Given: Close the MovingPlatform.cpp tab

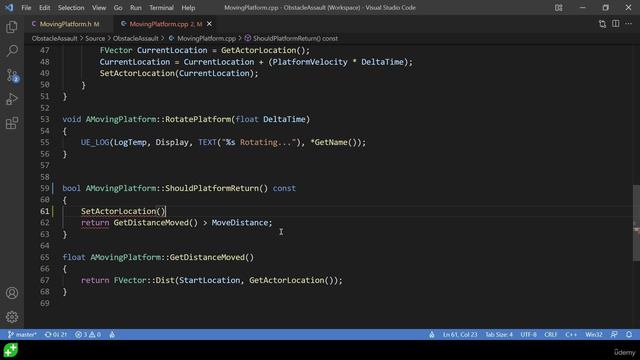Looking at the screenshot, I should pos(209,24).
